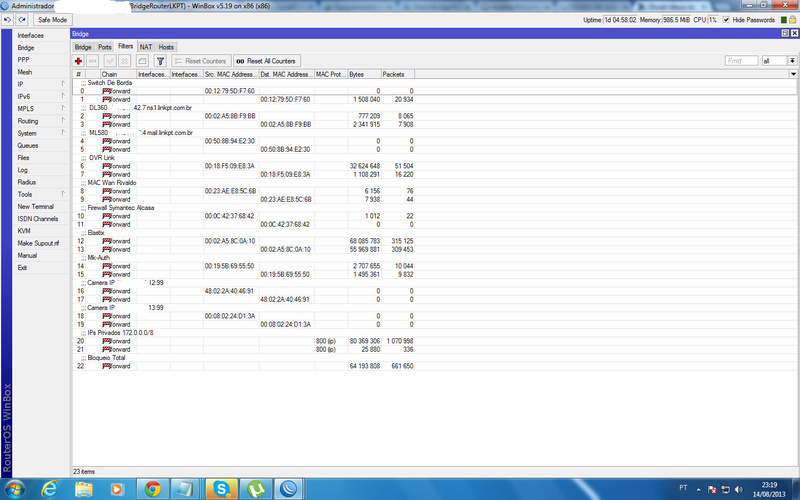This screenshot has width=800, height=500.
Task: Switch to the Hosts tab
Action: [166, 47]
